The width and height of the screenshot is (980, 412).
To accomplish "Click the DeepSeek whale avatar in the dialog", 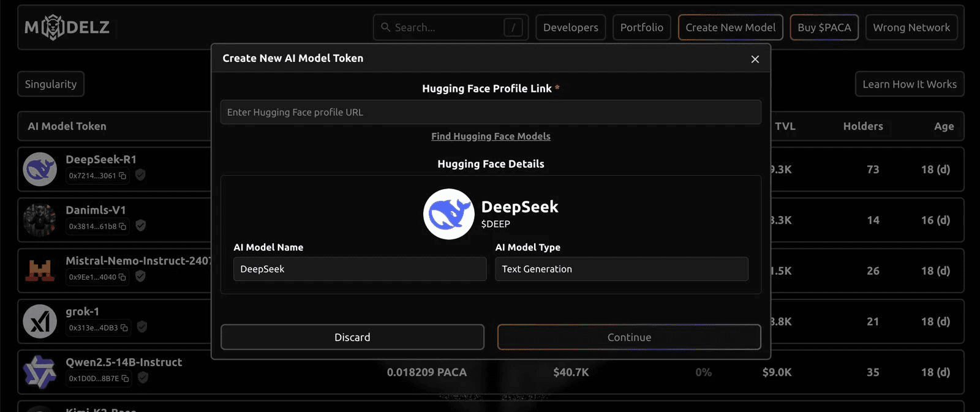I will [448, 214].
